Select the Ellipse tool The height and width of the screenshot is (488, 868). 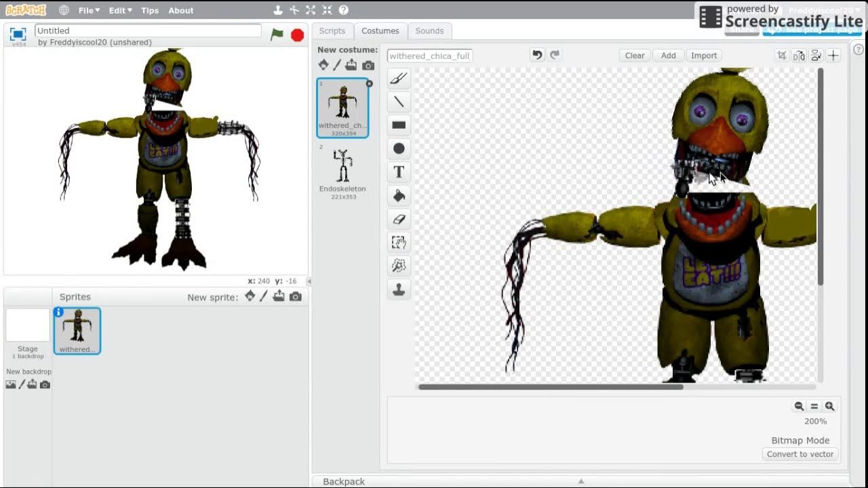(x=399, y=148)
